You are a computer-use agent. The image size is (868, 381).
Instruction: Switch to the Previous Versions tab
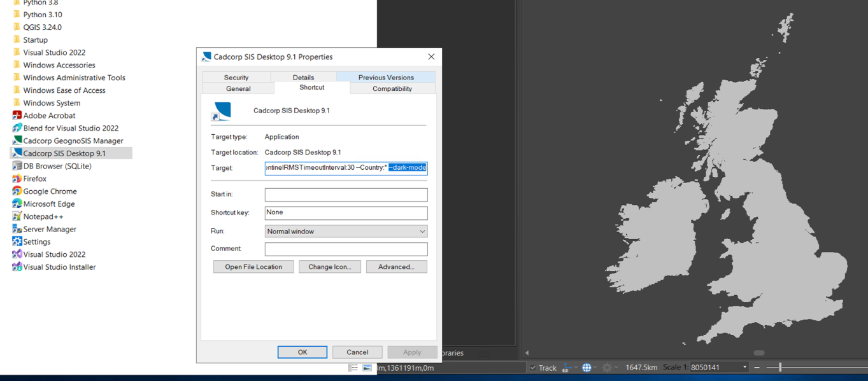[386, 78]
